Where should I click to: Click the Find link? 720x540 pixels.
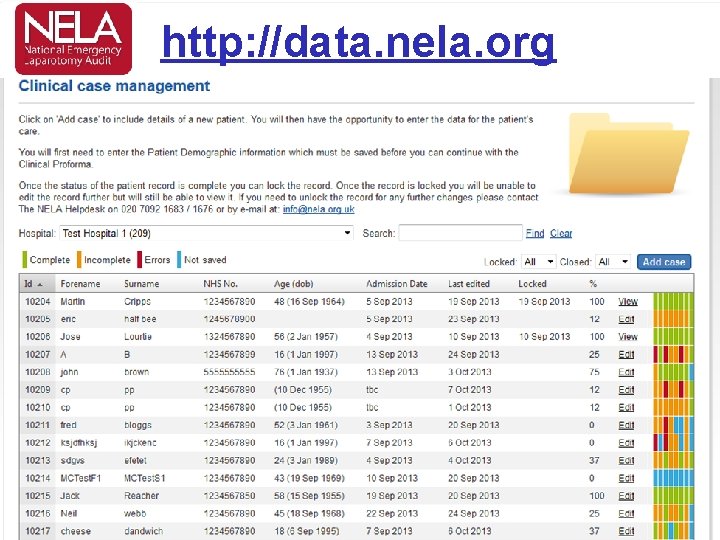(535, 233)
